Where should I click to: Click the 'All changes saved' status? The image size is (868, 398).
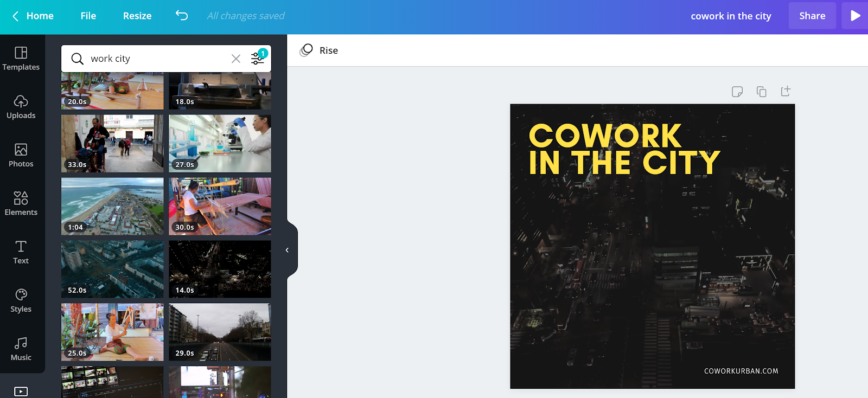pyautogui.click(x=246, y=16)
